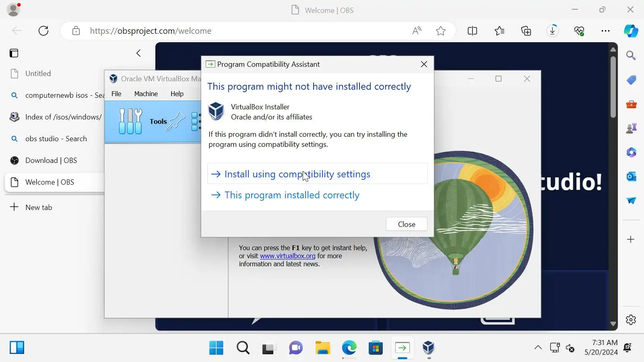
Task: Open the Machine menu in VirtualBox
Action: coord(146,94)
